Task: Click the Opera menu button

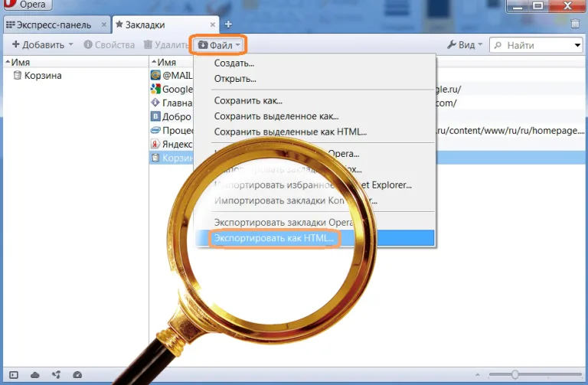Action: (x=28, y=5)
